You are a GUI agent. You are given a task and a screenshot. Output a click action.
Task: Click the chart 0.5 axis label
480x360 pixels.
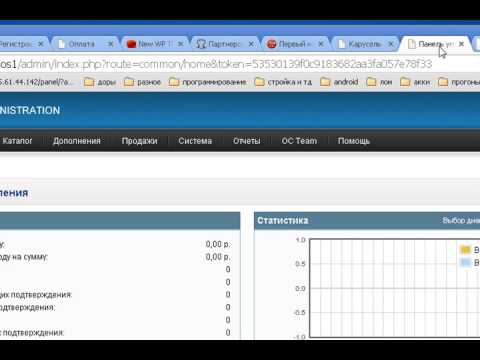[300, 264]
